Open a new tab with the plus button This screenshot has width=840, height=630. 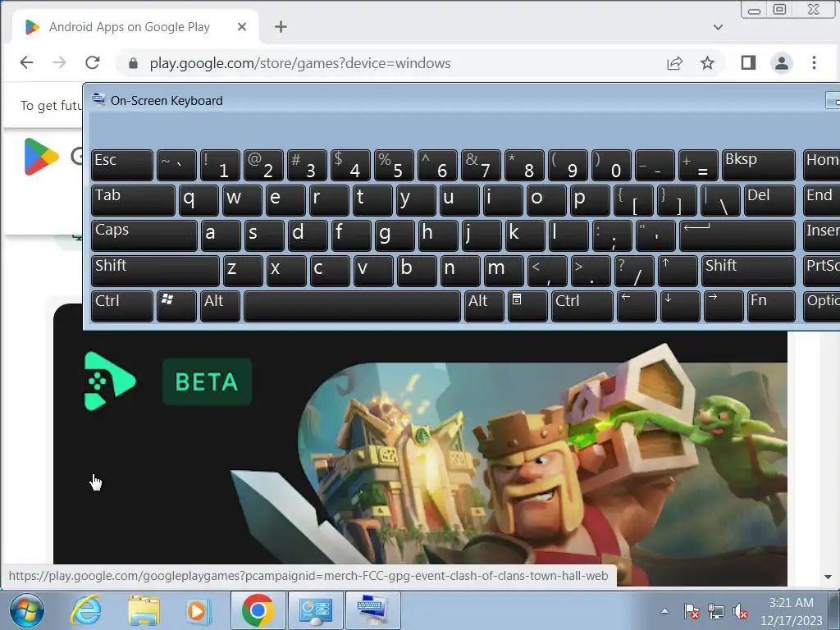coord(281,27)
